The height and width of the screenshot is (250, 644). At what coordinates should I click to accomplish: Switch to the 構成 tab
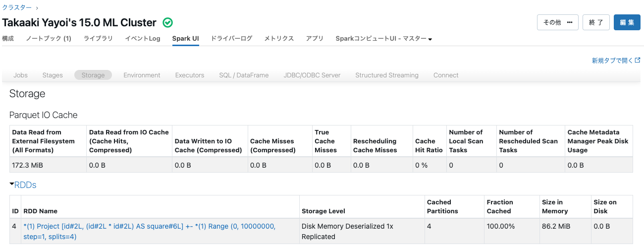click(x=8, y=38)
